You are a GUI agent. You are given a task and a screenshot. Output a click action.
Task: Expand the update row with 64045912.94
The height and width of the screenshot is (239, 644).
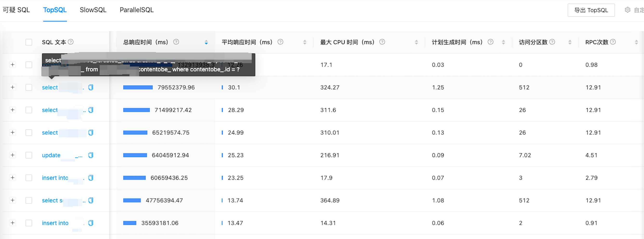click(13, 155)
